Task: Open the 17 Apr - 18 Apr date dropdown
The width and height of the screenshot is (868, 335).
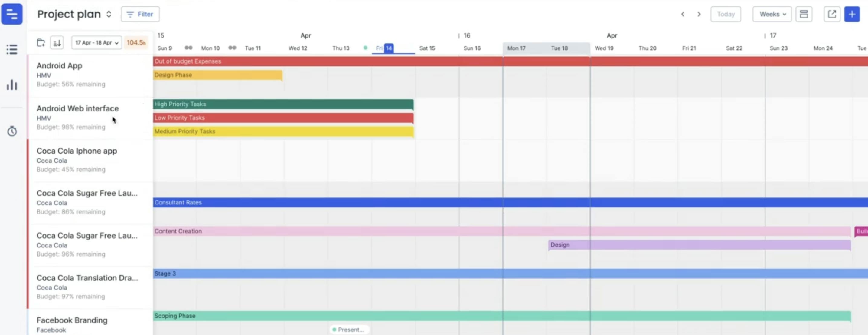Action: pos(96,42)
